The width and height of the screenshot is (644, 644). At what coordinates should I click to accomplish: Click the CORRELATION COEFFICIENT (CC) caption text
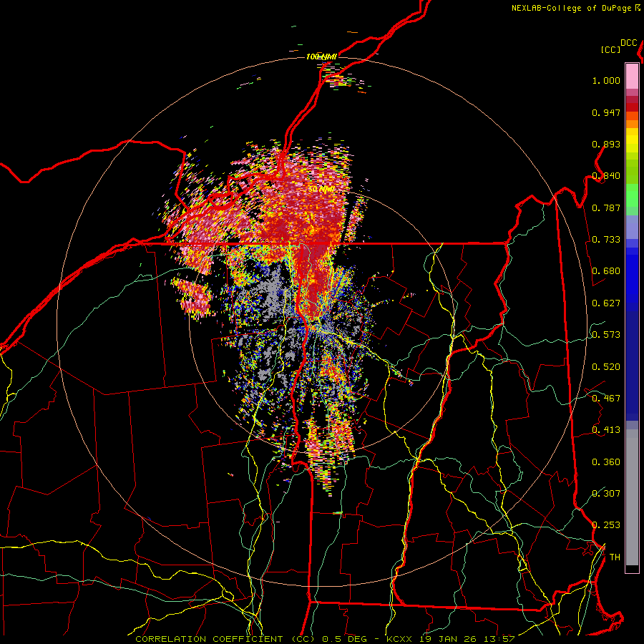(225, 639)
